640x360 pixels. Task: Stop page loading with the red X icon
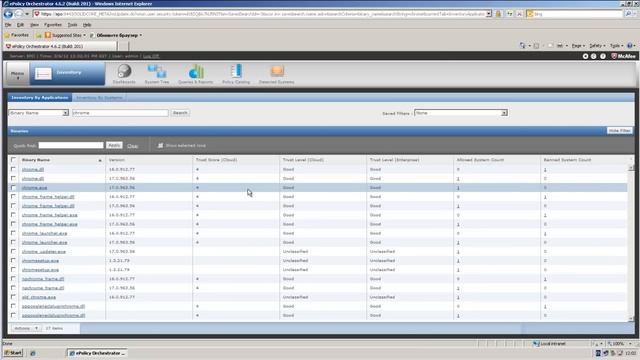519,14
